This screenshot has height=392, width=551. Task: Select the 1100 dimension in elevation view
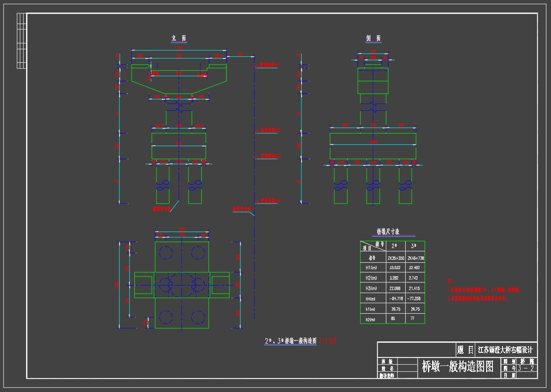(179, 48)
